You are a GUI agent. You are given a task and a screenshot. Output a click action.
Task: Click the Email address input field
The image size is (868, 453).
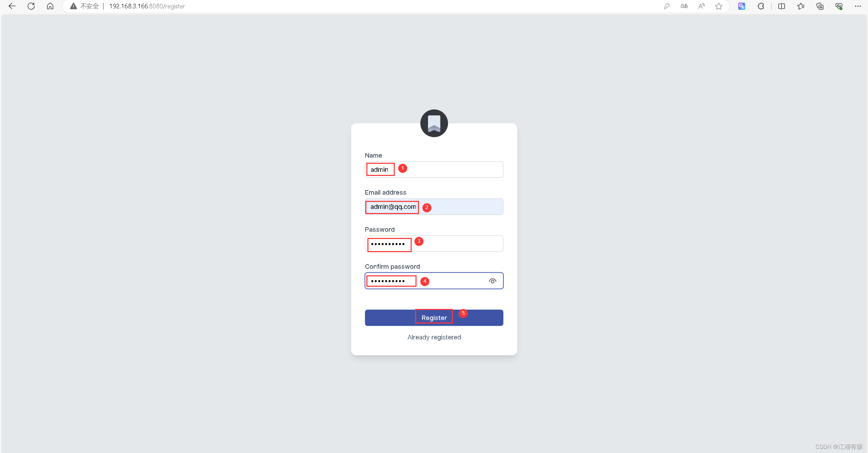(434, 206)
